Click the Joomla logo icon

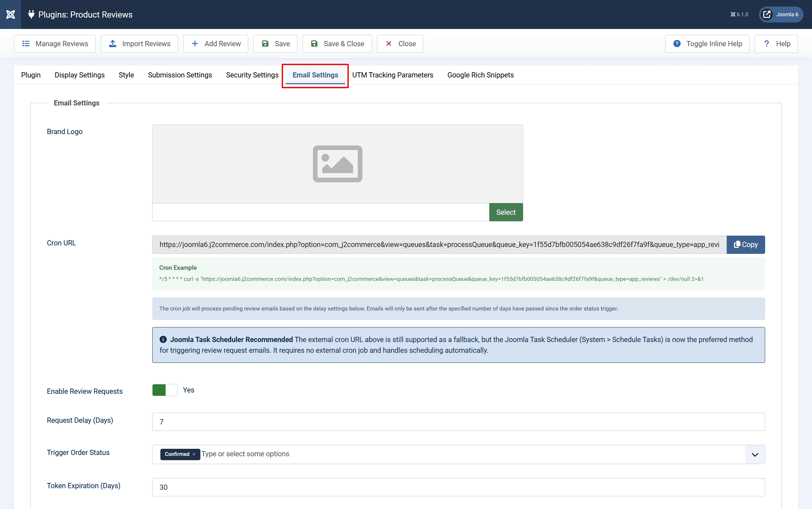[x=10, y=14]
